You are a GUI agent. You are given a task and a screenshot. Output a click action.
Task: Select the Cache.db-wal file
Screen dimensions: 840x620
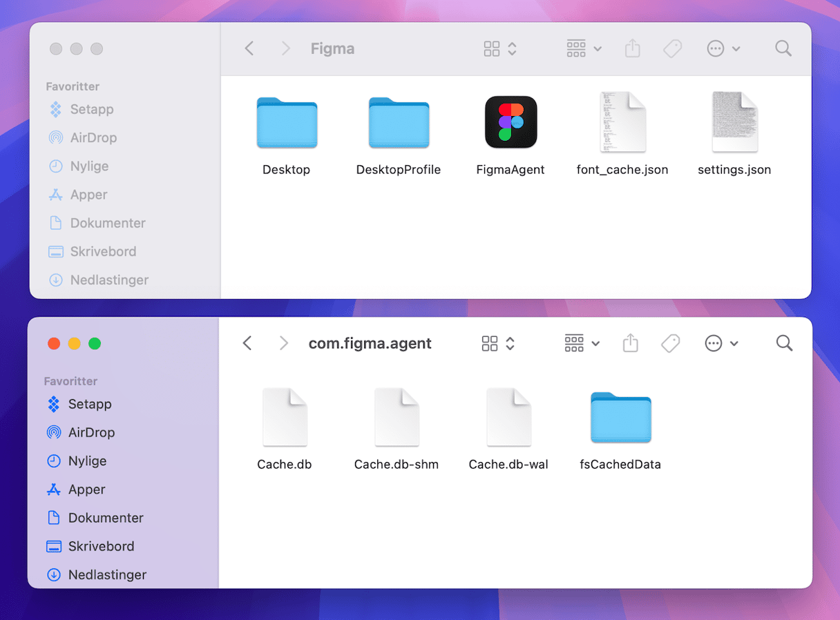point(508,418)
